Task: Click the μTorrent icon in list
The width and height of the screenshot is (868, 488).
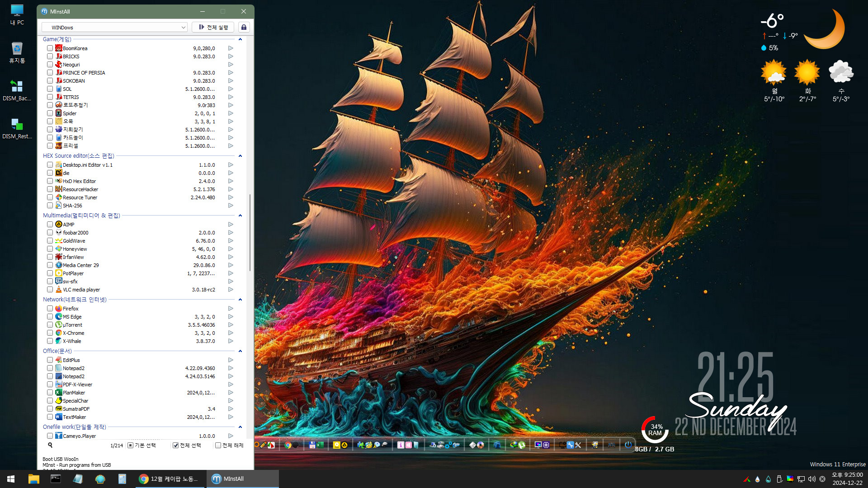Action: (59, 325)
